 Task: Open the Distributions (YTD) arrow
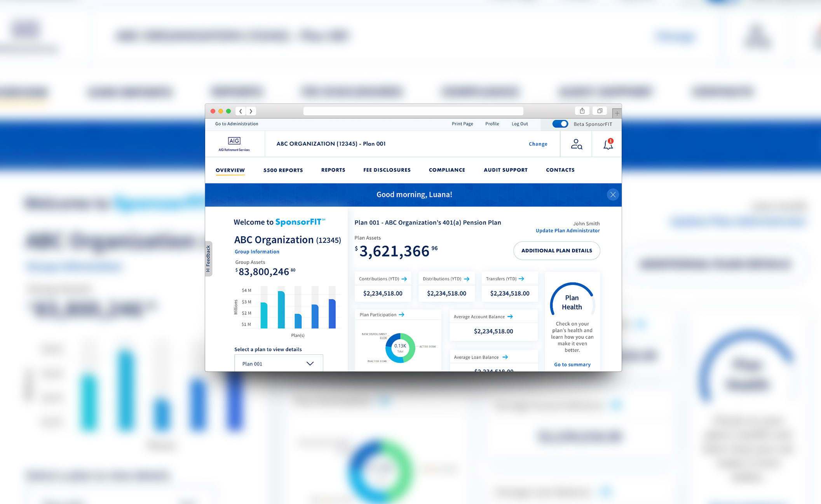click(467, 279)
